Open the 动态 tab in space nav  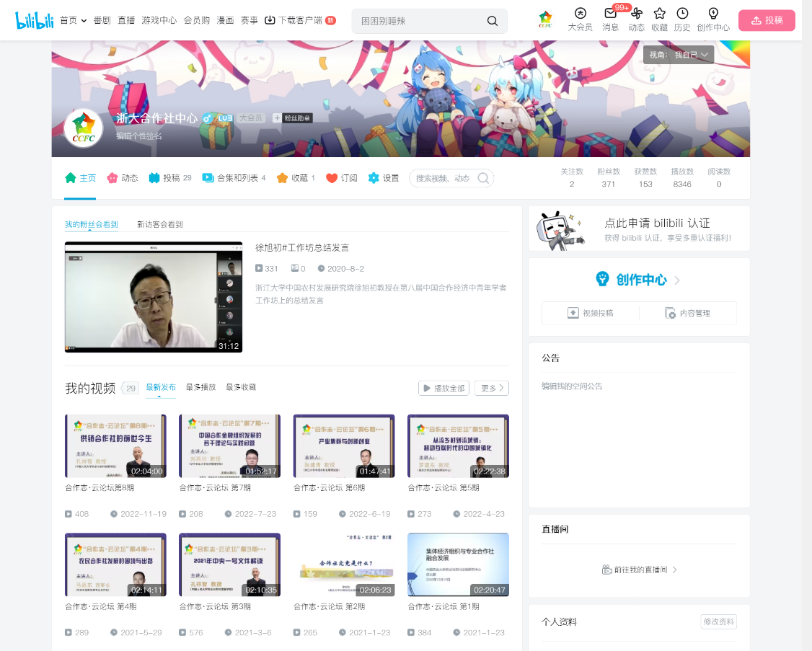coord(122,178)
